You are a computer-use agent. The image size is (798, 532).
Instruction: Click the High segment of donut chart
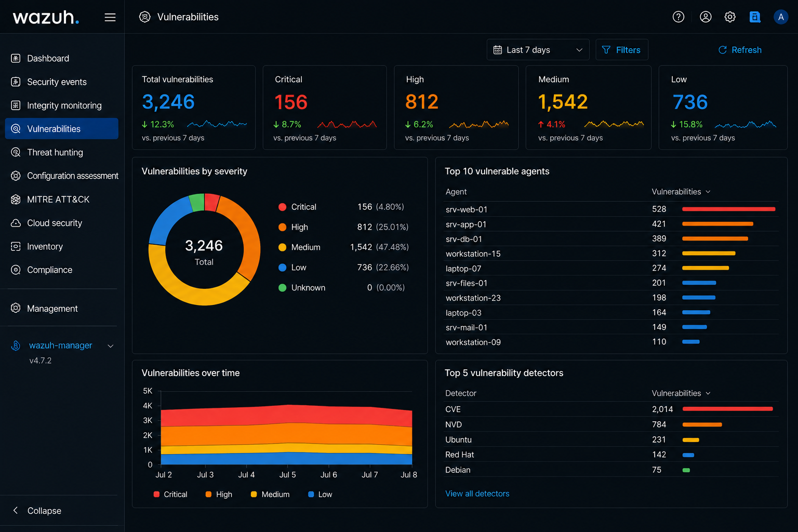[244, 234]
